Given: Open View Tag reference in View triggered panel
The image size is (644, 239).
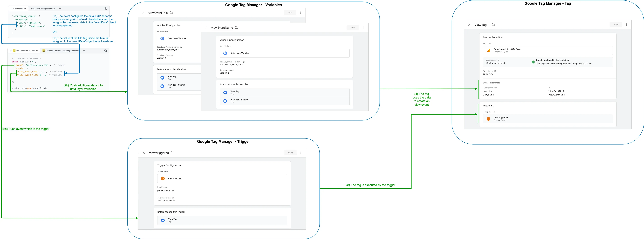Looking at the screenshot, I should (x=222, y=220).
